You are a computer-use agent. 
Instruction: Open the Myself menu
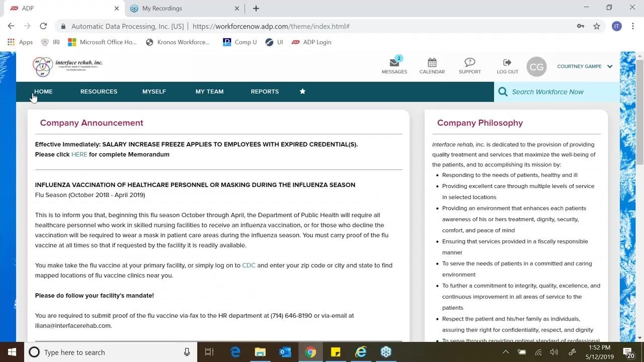click(x=154, y=92)
